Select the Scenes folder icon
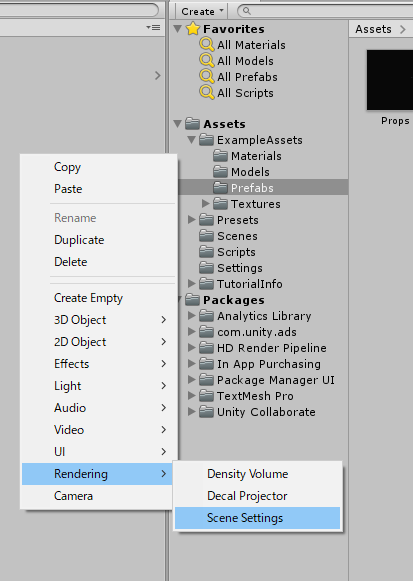This screenshot has height=581, width=413. click(x=206, y=235)
